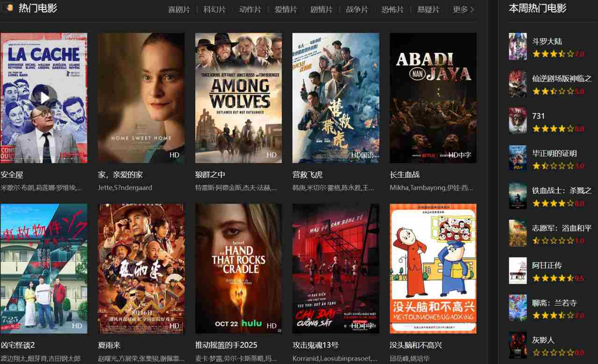Click the 731 sidebar thumbnail icon
Viewport: 598px width, 364px height.
coord(518,121)
